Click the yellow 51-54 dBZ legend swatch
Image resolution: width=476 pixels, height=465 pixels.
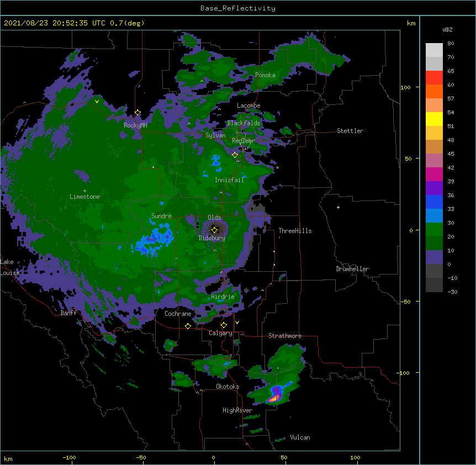[x=434, y=119]
